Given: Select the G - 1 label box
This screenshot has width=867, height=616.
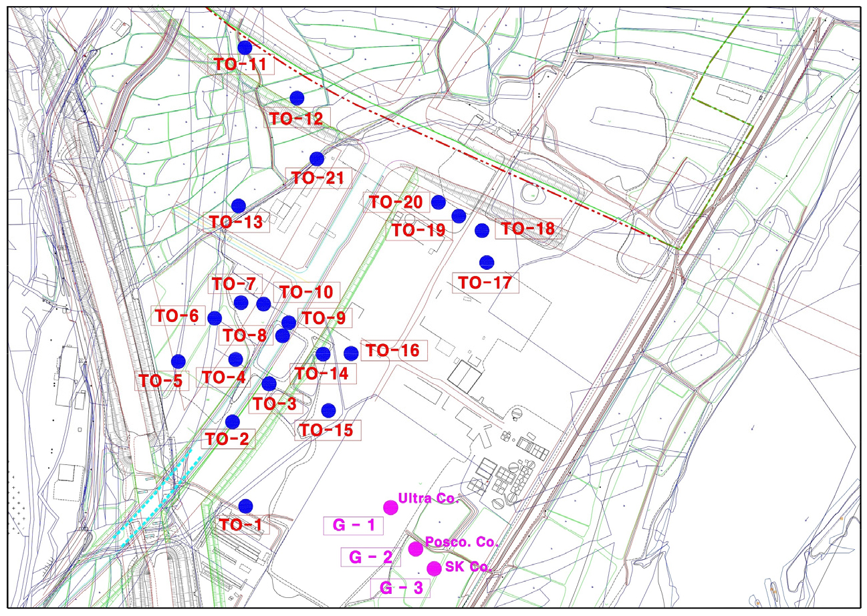Looking at the screenshot, I should pos(353,526).
